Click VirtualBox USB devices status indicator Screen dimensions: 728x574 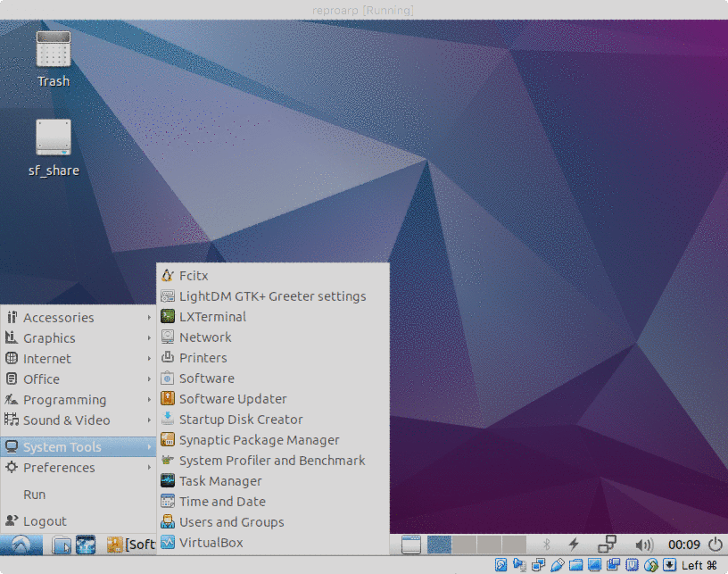pos(557,565)
